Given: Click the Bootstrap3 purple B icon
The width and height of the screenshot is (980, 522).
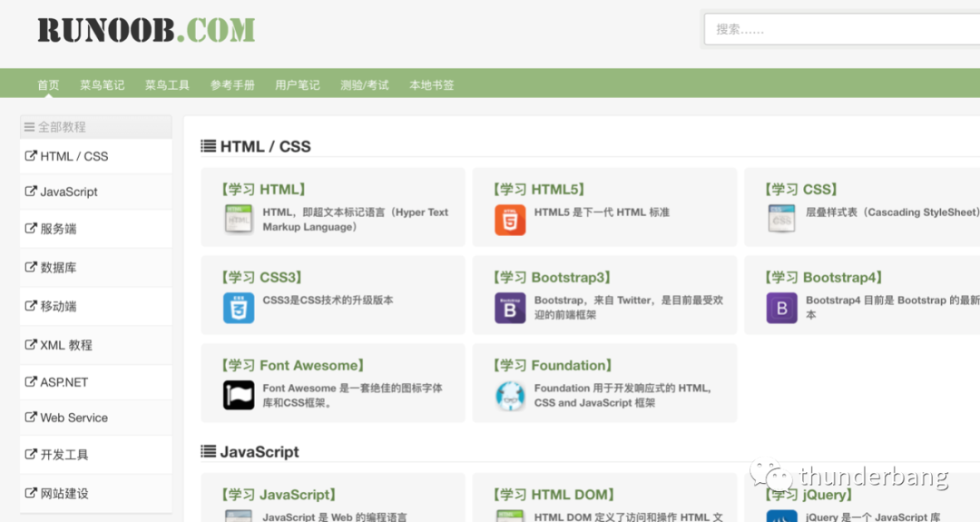Looking at the screenshot, I should [510, 308].
